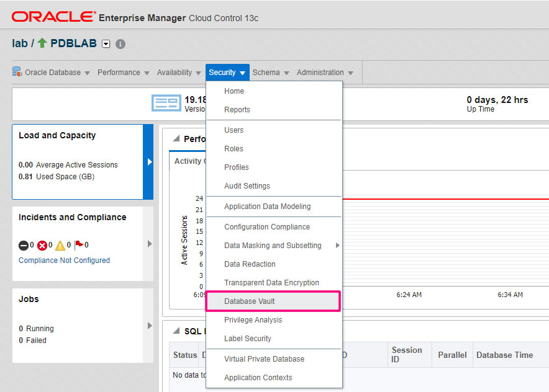Screen dimensions: 549x392
Task: Select Application Data Modeling
Action: [x=274, y=207]
